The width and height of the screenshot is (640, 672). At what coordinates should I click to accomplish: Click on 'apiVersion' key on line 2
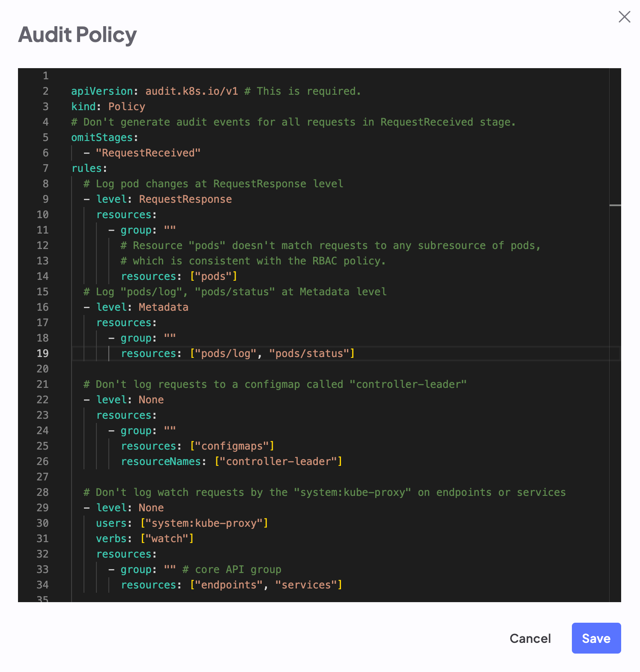click(x=102, y=91)
